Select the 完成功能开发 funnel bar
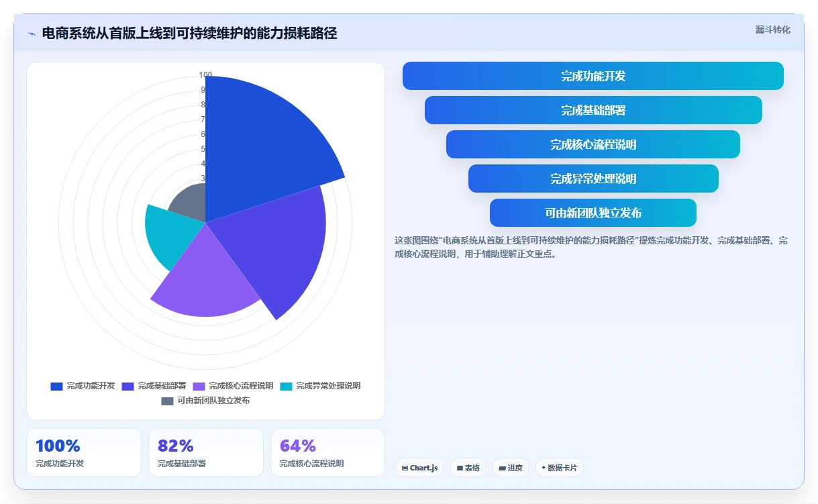The image size is (818, 504). (593, 76)
